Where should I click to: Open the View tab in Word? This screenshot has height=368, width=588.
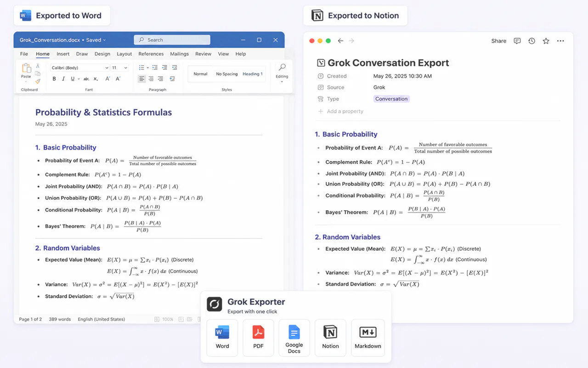point(223,54)
